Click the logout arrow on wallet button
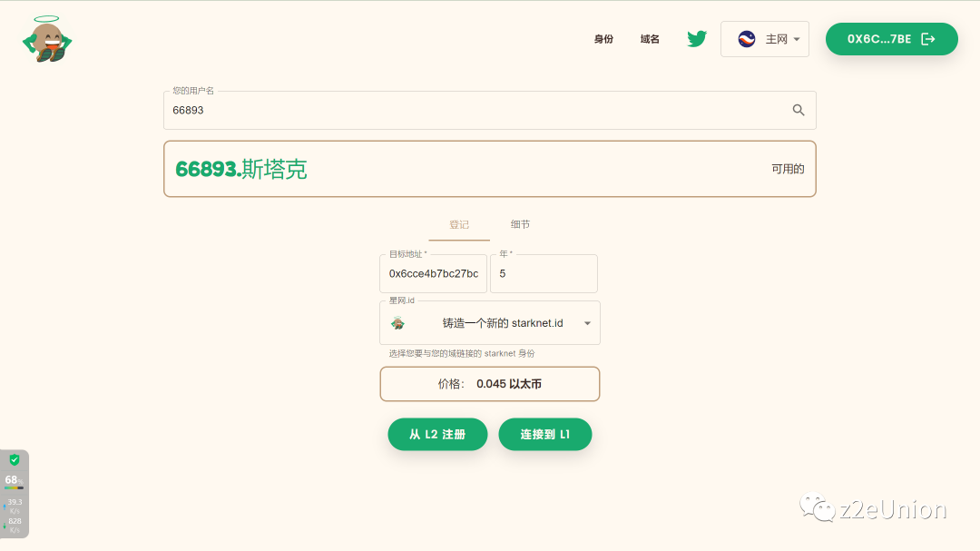This screenshot has height=551, width=980. pos(927,39)
